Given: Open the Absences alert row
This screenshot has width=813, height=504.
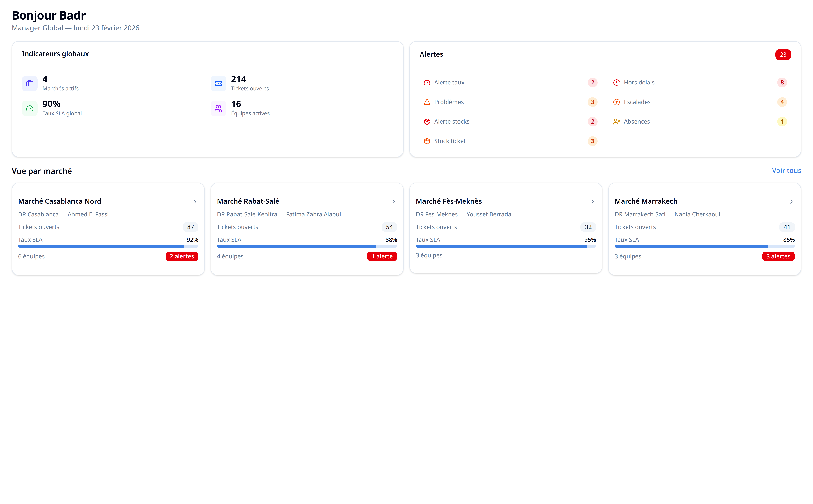Looking at the screenshot, I should 700,122.
